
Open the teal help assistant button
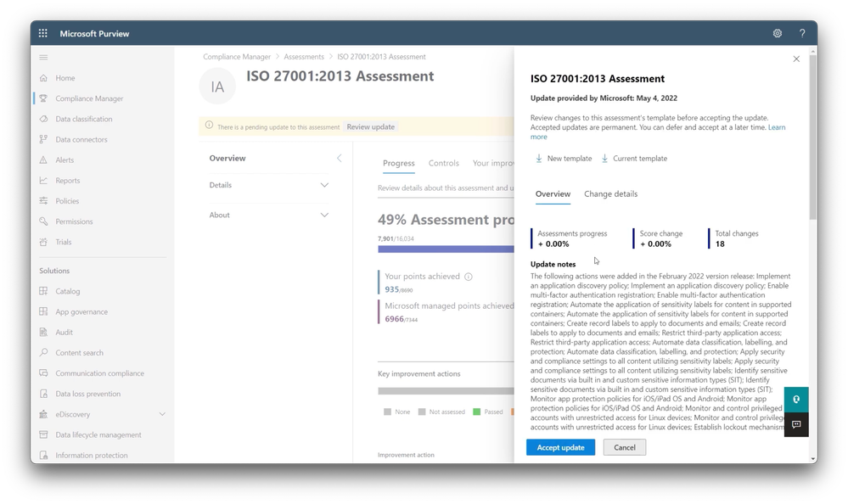click(796, 400)
